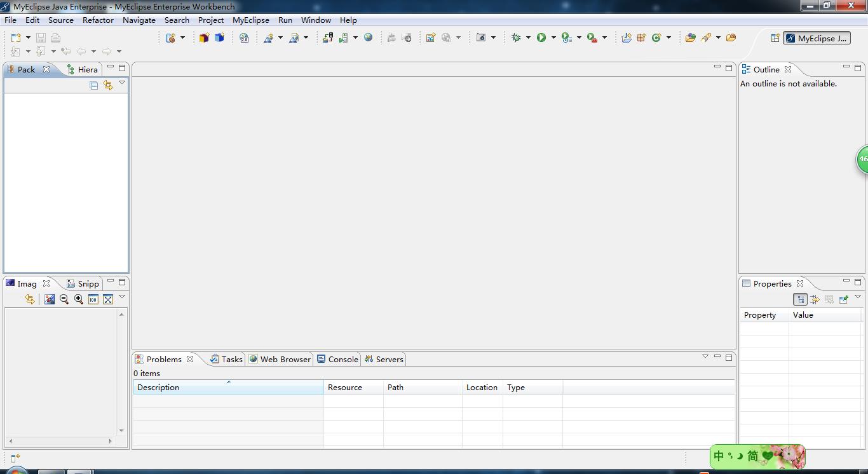Click the fast view icon in status bar
Screen dimensions: 868x474
15,458
